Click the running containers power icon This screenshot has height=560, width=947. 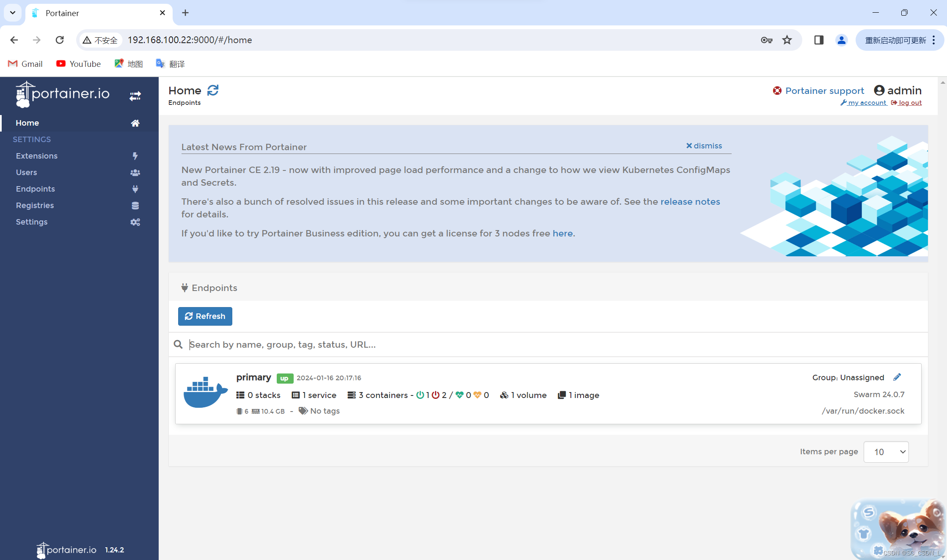click(x=420, y=395)
